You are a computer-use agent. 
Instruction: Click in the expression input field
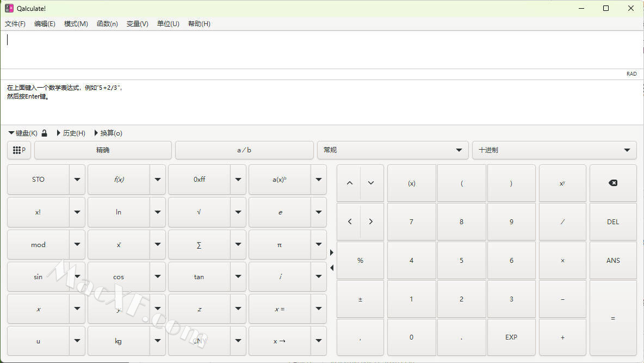(322, 50)
